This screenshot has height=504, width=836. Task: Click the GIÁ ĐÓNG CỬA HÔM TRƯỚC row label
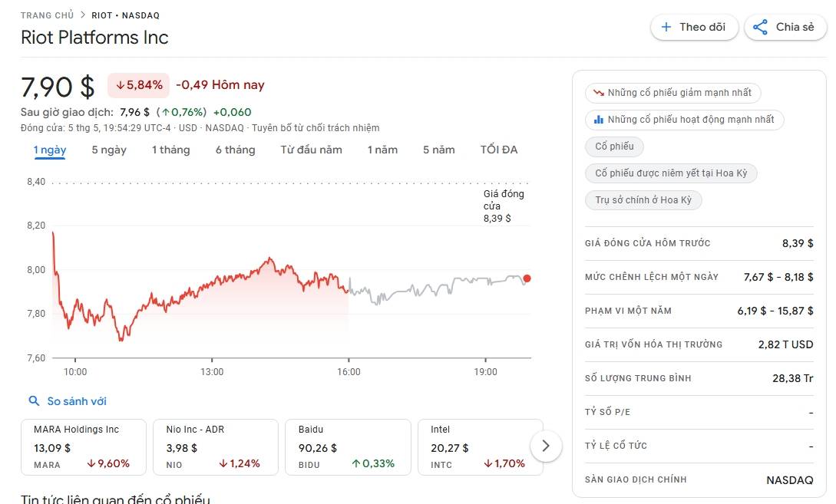647,243
